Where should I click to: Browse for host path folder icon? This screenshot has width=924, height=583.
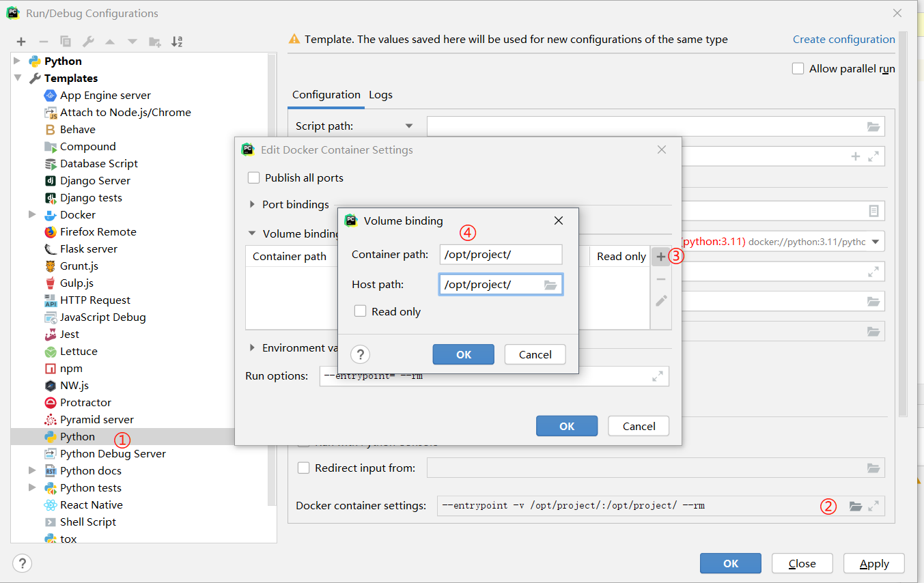point(550,285)
